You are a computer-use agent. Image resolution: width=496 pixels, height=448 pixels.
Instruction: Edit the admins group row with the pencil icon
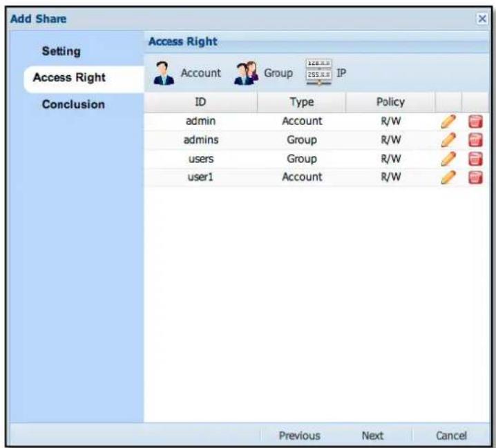point(448,140)
